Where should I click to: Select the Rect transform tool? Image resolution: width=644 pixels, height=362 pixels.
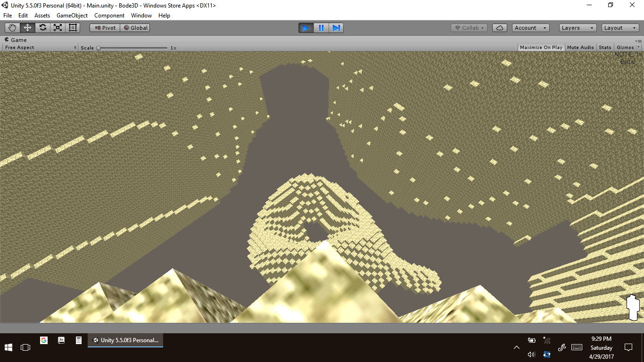[x=73, y=28]
